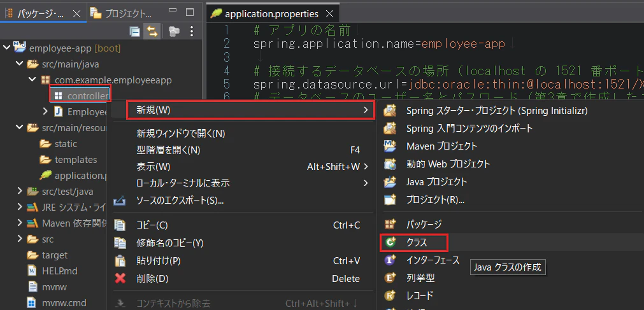Click the filter icon in Package Explorer toolbar
644x310 pixels.
pos(174,32)
